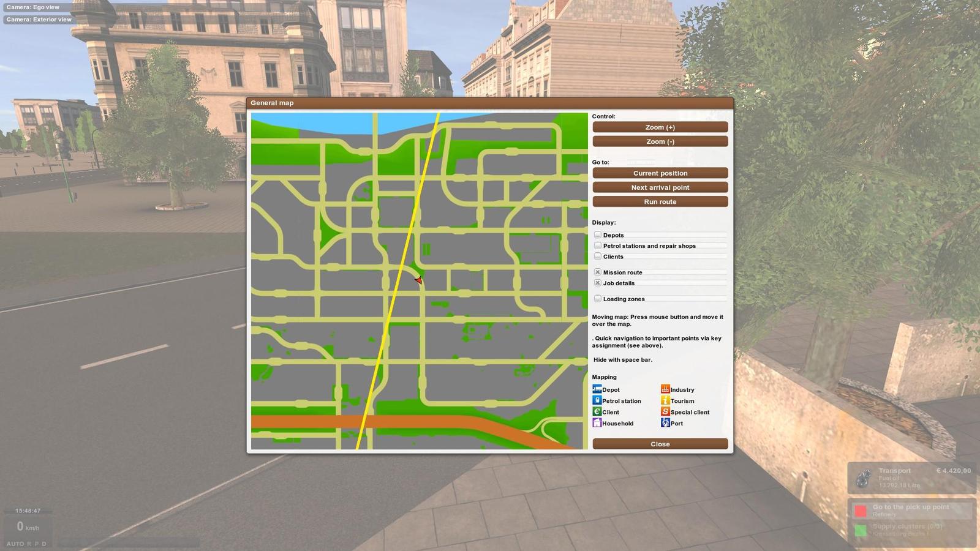Click the Household legend icon
Screen dimensions: 980x551
tap(597, 423)
